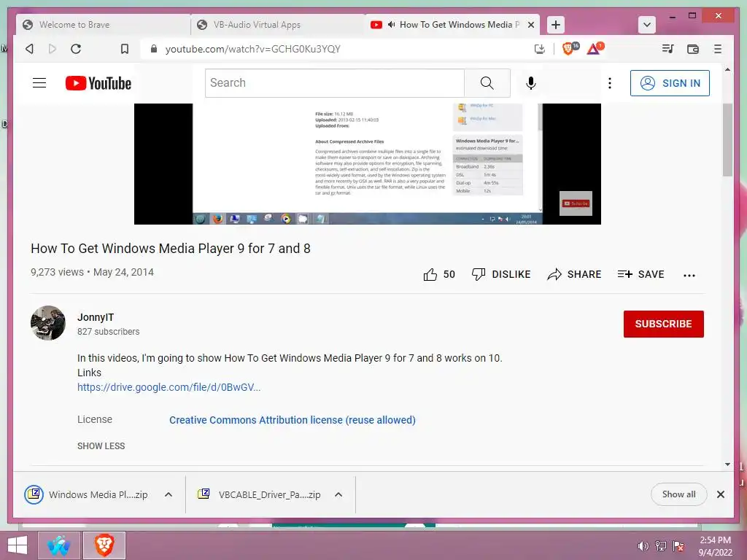Open the drive.google.com link in the description
This screenshot has width=747, height=560.
click(x=169, y=387)
